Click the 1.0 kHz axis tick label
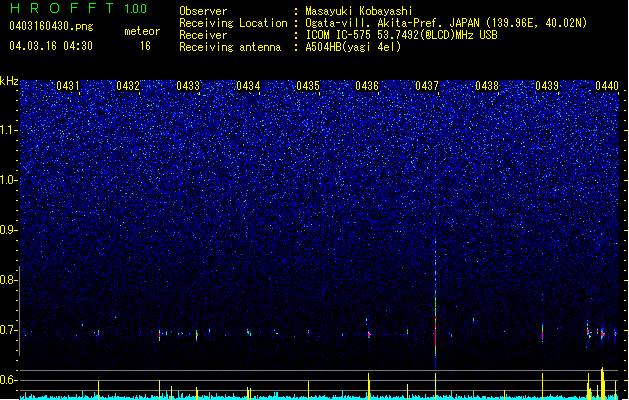The image size is (629, 400). point(9,180)
